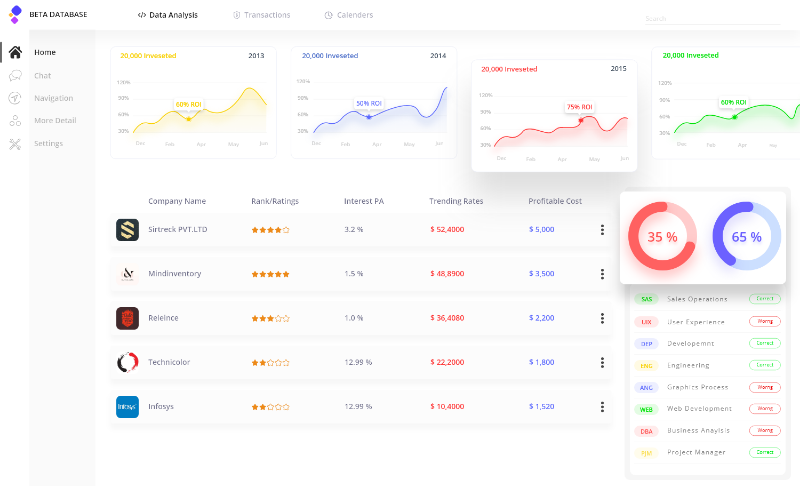Viewport: 800px width, 486px height.
Task: Open the three-dot menu for Infosys row
Action: [602, 407]
